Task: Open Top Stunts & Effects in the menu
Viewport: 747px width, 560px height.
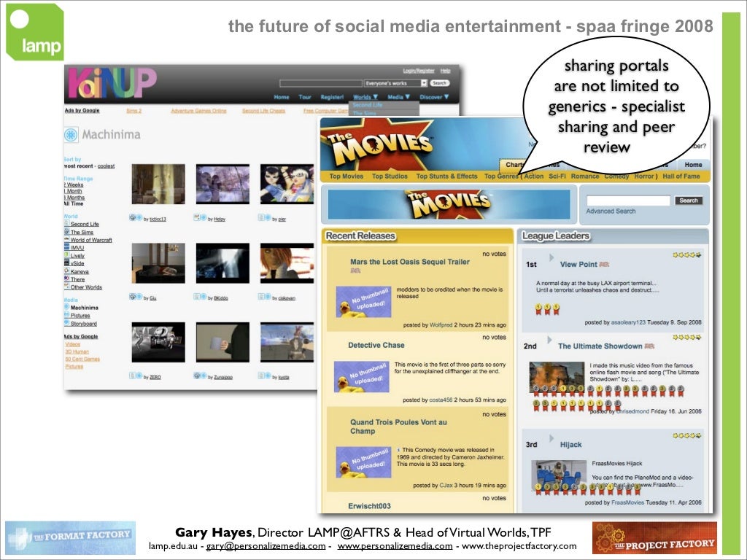Action: pos(447,176)
